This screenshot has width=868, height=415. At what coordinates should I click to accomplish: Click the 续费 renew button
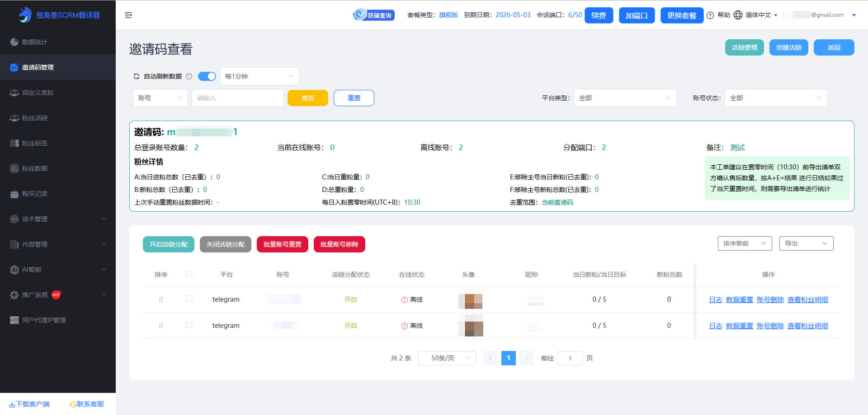click(599, 15)
